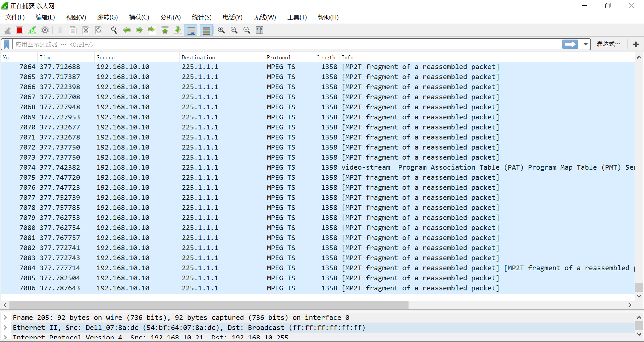The image size is (644, 342).
Task: Open the 视图(V) menu
Action: coord(76,17)
